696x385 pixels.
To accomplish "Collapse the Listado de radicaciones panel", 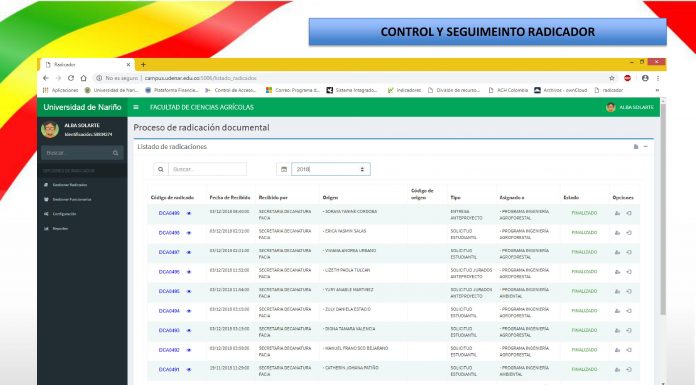I will (x=646, y=147).
